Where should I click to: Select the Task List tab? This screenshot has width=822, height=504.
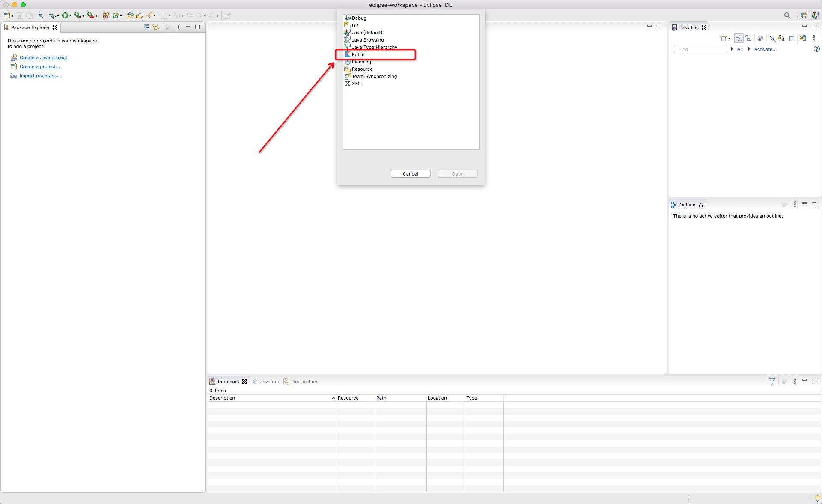click(x=689, y=27)
